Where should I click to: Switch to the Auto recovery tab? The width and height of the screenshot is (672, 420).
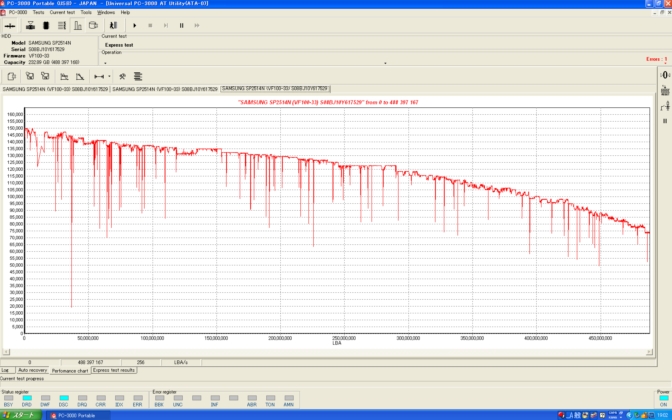33,370
